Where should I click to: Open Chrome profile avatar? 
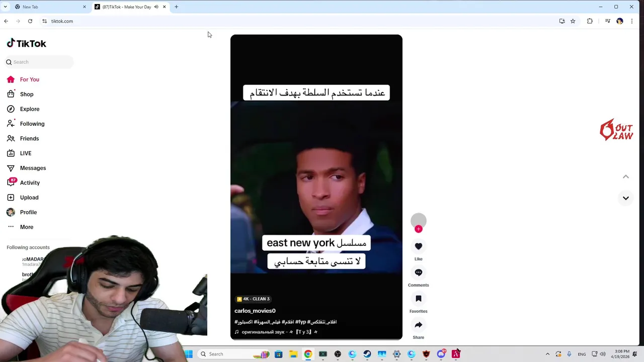click(x=619, y=21)
